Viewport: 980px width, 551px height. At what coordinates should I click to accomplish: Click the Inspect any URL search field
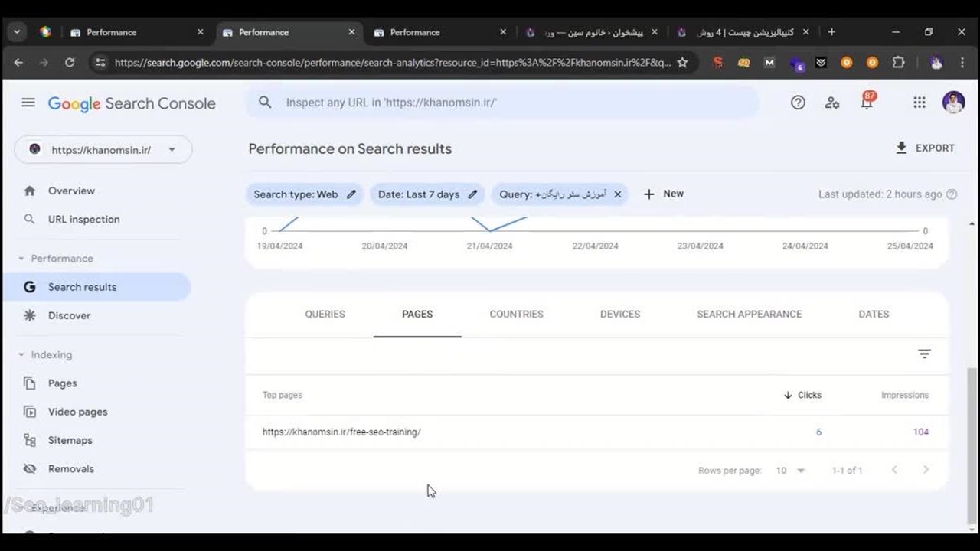tap(501, 103)
